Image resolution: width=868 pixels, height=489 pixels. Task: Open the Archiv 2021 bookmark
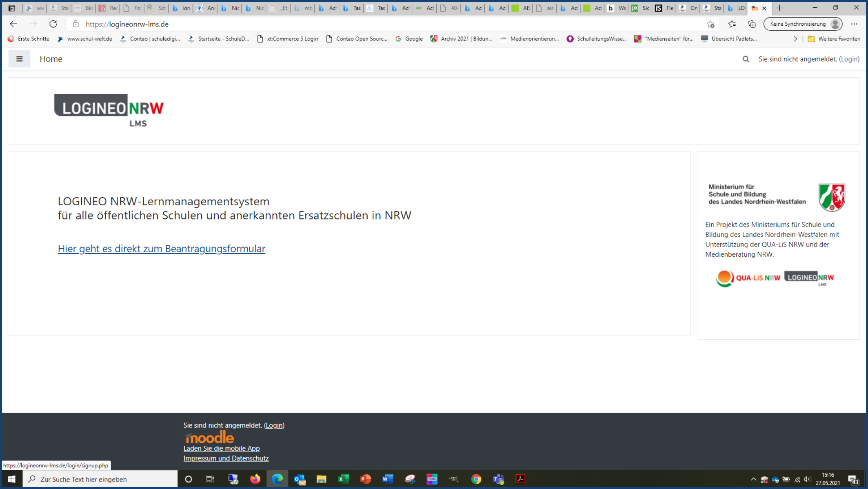click(462, 39)
